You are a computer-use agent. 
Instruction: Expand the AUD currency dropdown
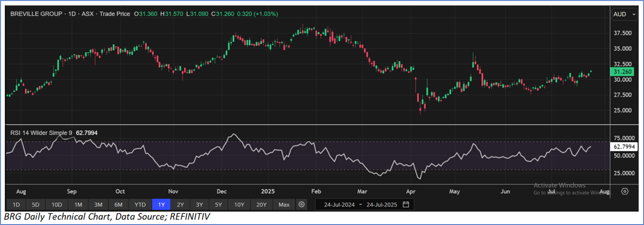624,14
